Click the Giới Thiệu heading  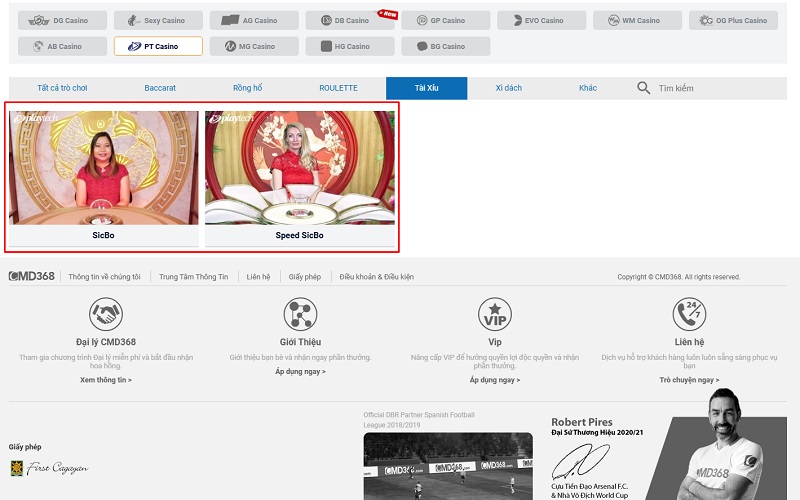pos(300,342)
